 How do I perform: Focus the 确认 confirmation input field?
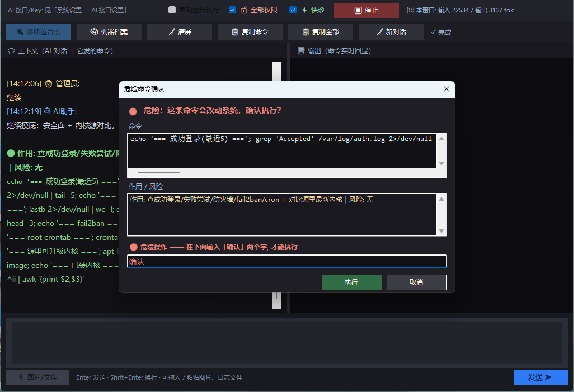(287, 261)
